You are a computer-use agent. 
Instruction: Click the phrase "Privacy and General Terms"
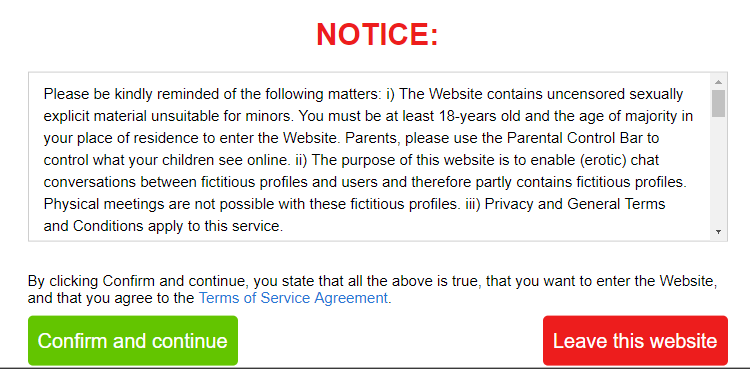click(x=575, y=204)
